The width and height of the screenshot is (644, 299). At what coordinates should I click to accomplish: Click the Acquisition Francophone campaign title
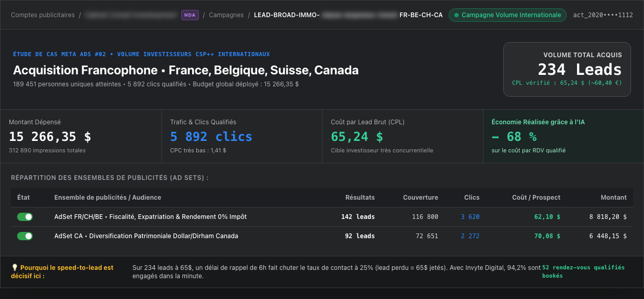pos(186,70)
